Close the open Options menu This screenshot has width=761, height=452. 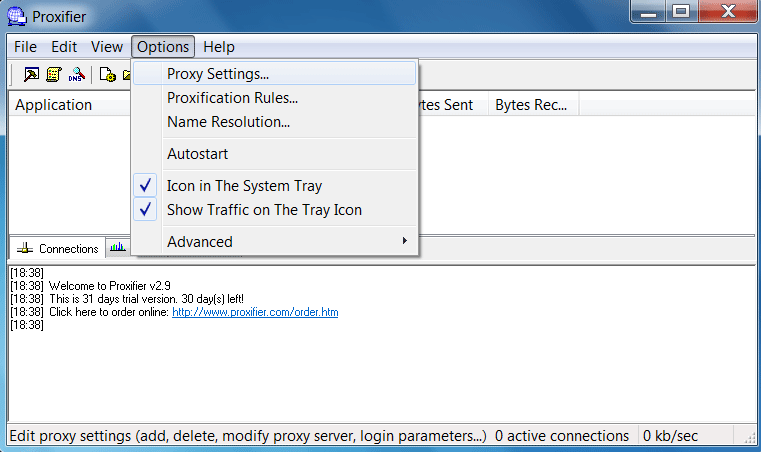163,47
